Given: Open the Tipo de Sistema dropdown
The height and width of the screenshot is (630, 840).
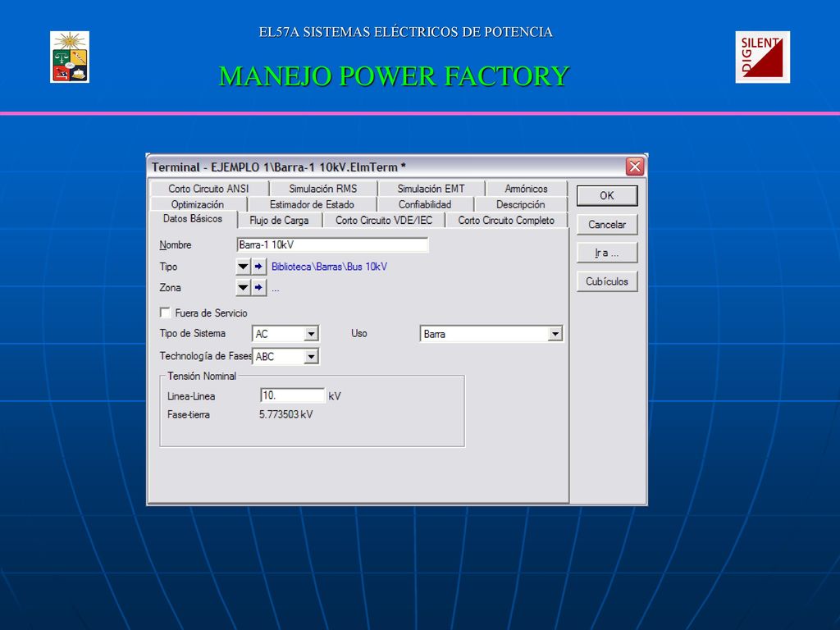Looking at the screenshot, I should click(311, 334).
